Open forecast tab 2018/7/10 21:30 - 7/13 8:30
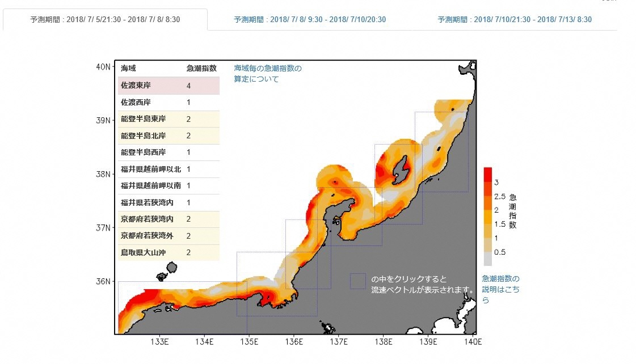 click(515, 19)
